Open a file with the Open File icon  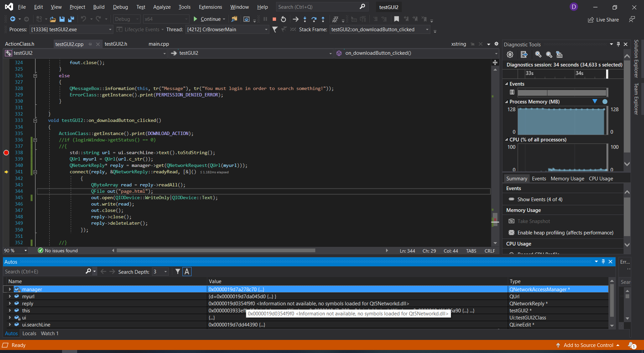click(x=53, y=19)
